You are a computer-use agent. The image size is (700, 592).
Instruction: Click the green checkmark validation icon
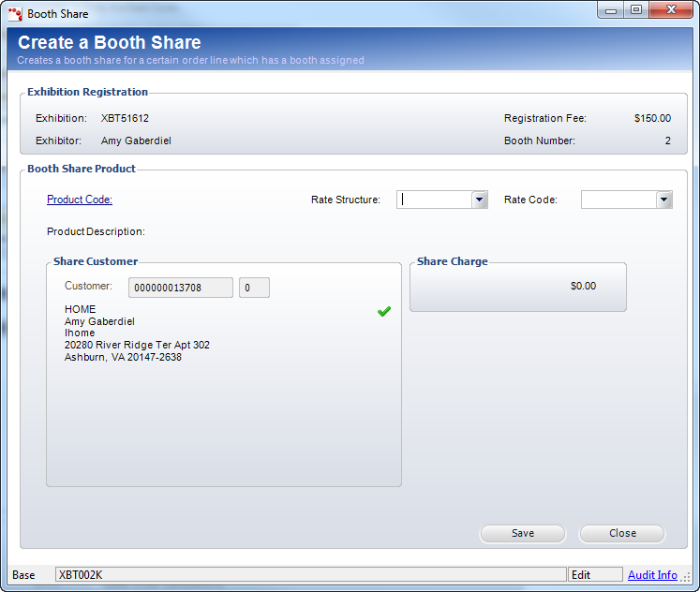pos(384,311)
